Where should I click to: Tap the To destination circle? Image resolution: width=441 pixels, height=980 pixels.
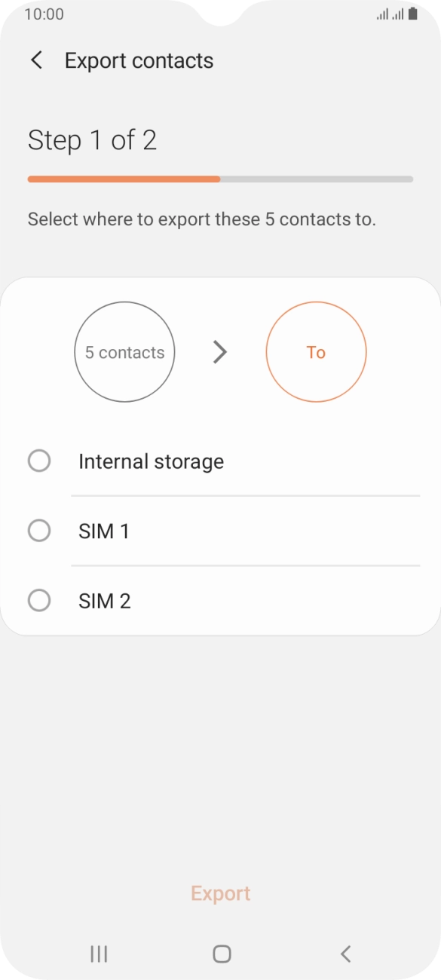tap(316, 351)
